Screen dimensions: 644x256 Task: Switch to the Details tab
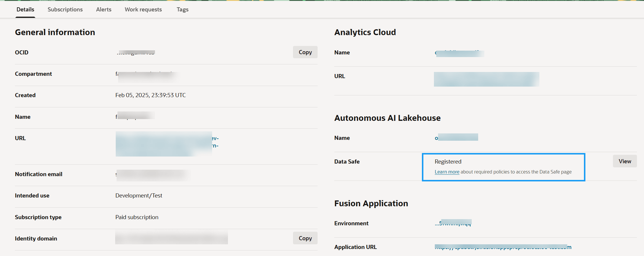(25, 9)
